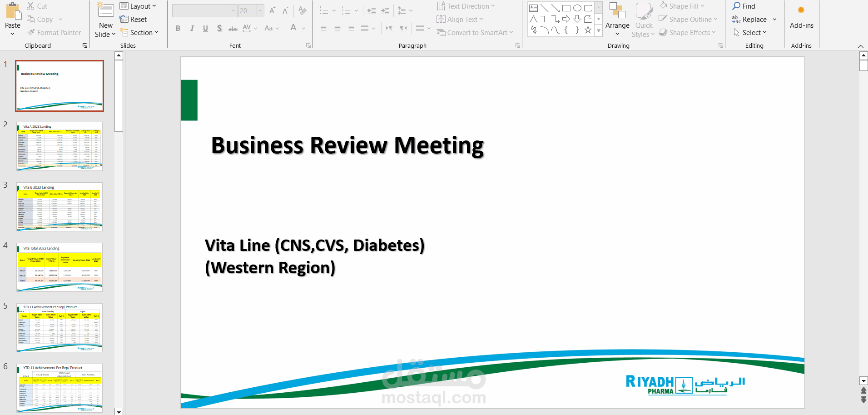Open the Paragraph dialog launcher

[518, 45]
